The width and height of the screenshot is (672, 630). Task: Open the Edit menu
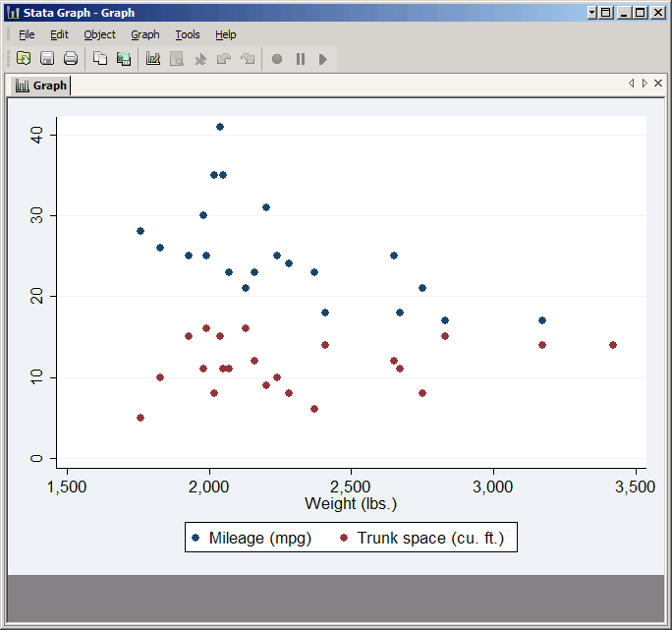pyautogui.click(x=59, y=34)
